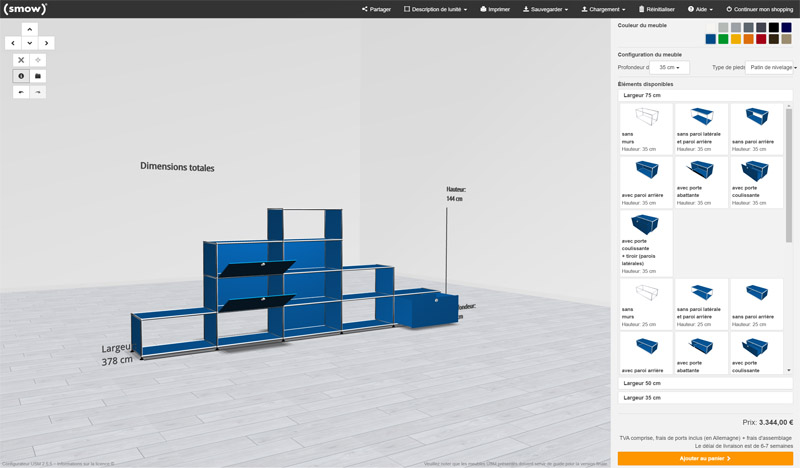Click the X-shaped icon in the view controls

[21, 60]
